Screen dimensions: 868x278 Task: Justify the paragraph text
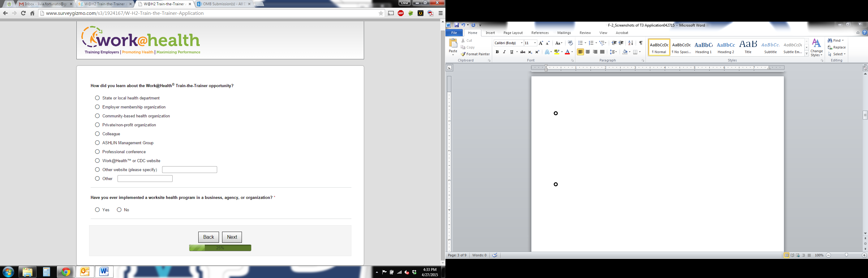pyautogui.click(x=602, y=52)
